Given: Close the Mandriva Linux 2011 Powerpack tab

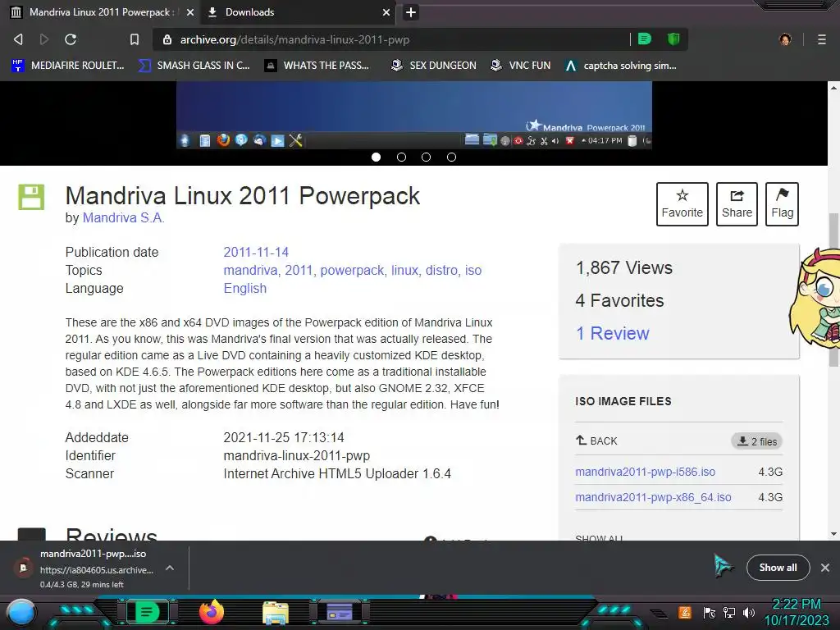Looking at the screenshot, I should 190,12.
